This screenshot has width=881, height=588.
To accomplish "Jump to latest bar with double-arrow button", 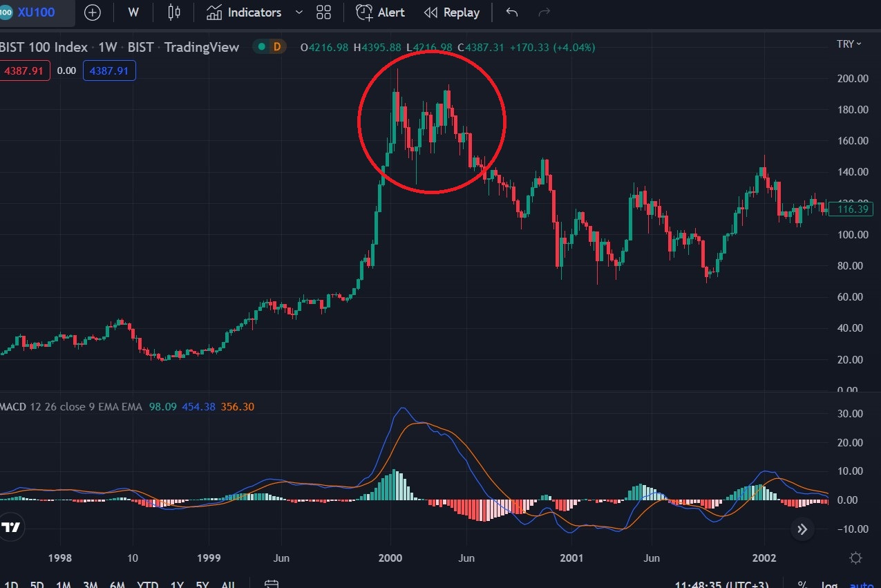I will [x=802, y=529].
